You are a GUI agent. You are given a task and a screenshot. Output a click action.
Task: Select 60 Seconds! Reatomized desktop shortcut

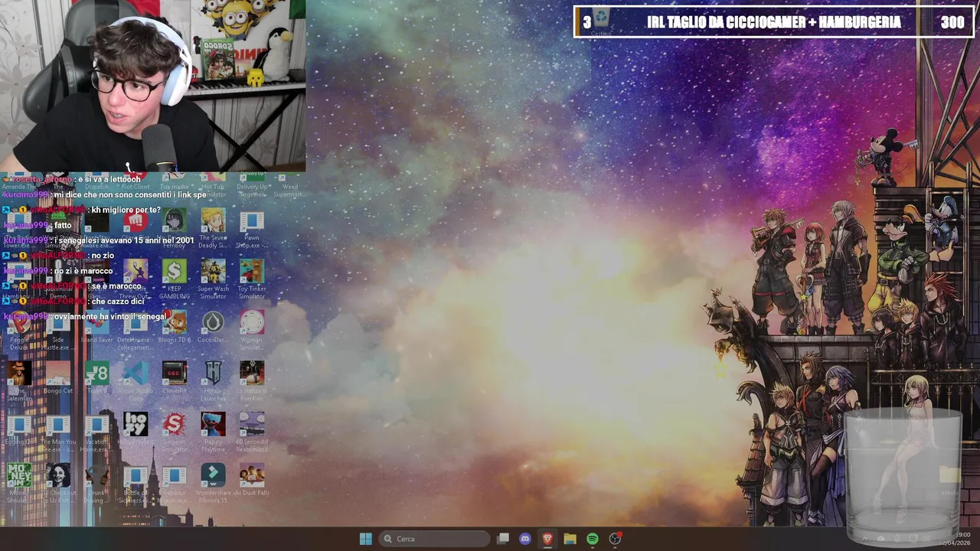point(252,433)
